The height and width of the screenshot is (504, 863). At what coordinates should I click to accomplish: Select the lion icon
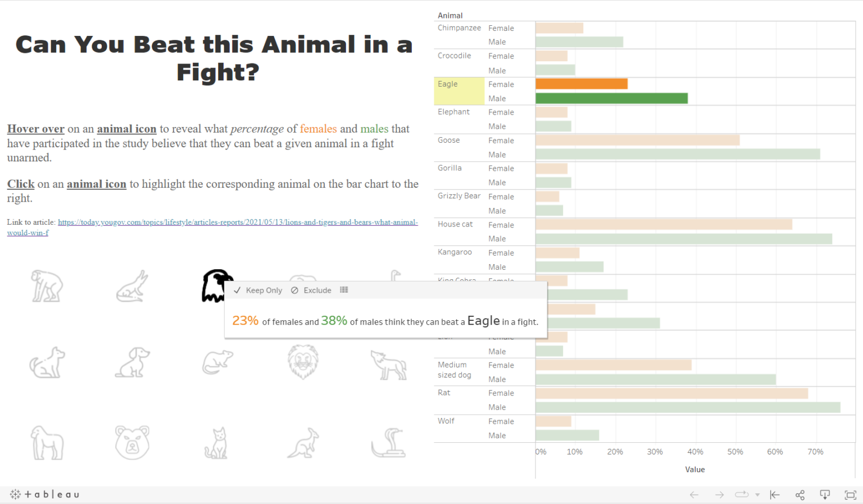coord(303,362)
